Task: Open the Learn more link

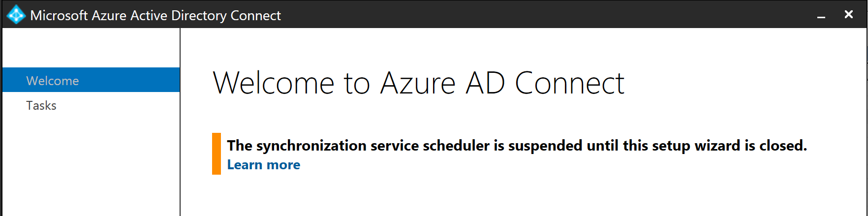Action: coord(263,165)
